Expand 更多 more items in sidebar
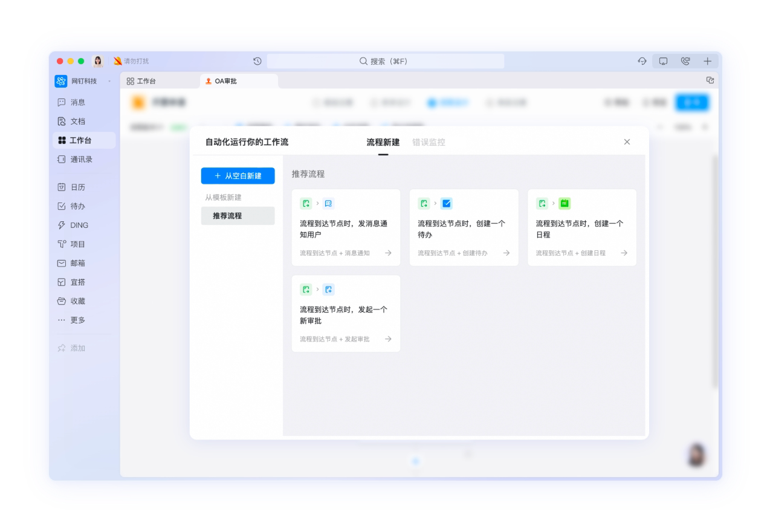 (77, 320)
